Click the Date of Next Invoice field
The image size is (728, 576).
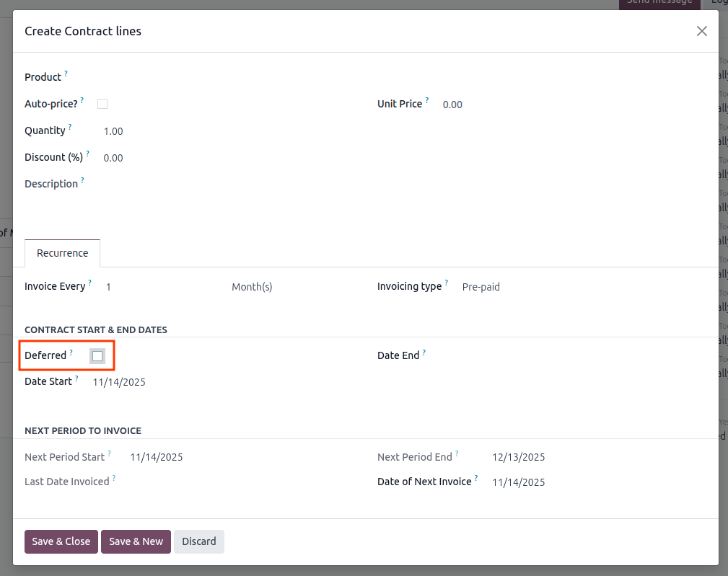click(x=597, y=482)
